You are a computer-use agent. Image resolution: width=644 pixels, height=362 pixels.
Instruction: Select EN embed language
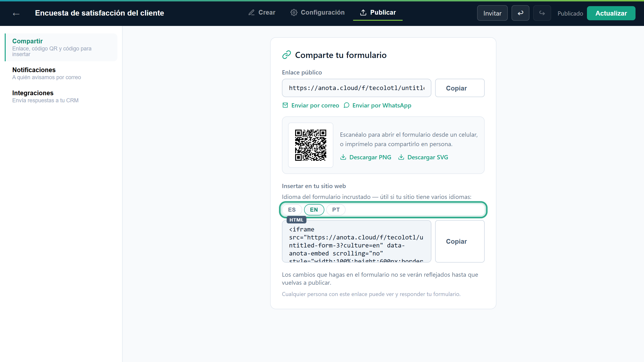click(314, 210)
